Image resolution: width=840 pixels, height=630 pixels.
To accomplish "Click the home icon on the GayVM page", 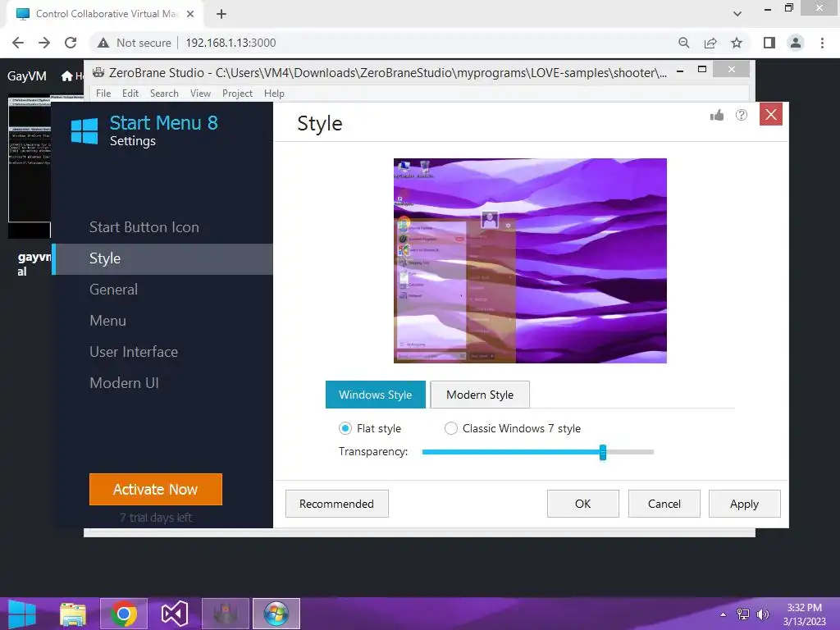I will (67, 76).
